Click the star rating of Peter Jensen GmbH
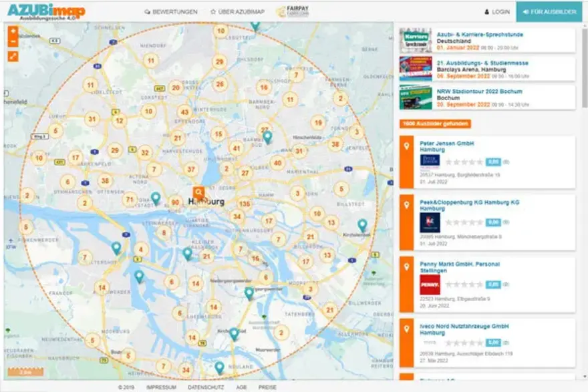Viewport: 588px width, 392px height. [464, 162]
